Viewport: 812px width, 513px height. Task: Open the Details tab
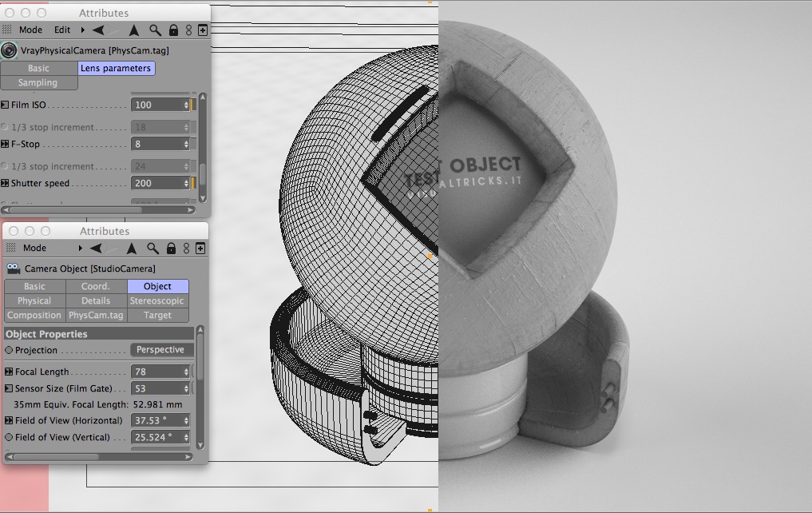coord(96,300)
